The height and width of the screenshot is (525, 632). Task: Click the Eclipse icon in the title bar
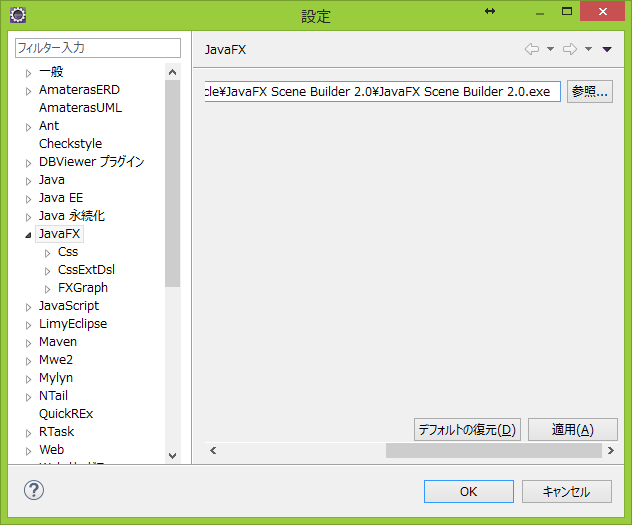(x=18, y=15)
